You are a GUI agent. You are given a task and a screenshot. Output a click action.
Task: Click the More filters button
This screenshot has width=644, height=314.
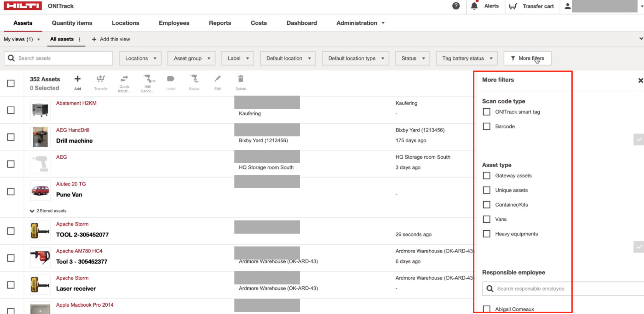(528, 58)
